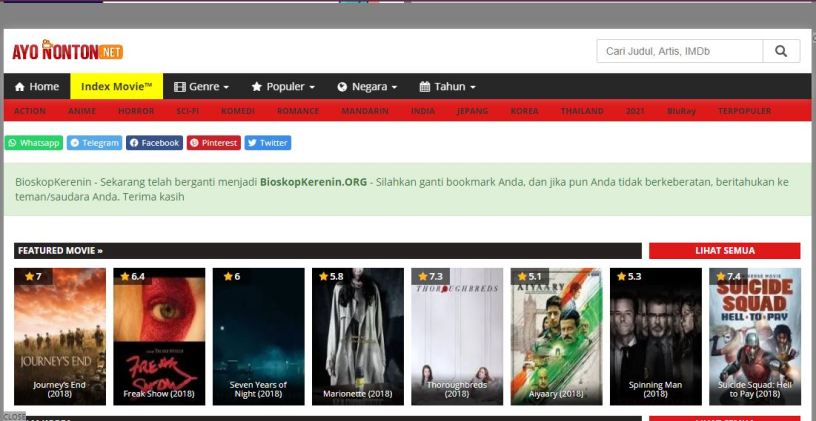Share via the Twitter button
The width and height of the screenshot is (816, 421).
268,143
